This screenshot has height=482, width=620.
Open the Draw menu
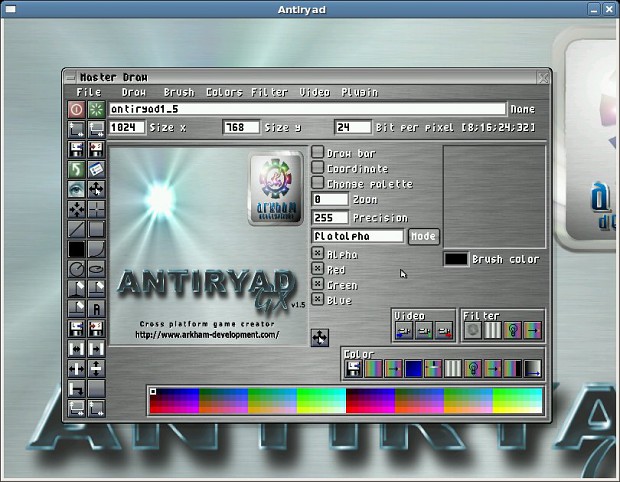pyautogui.click(x=134, y=92)
